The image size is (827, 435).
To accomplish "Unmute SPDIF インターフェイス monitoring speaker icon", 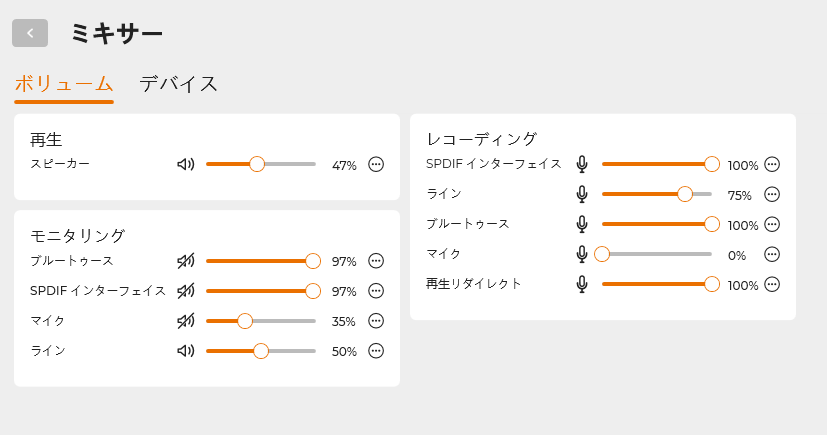I will 185,291.
